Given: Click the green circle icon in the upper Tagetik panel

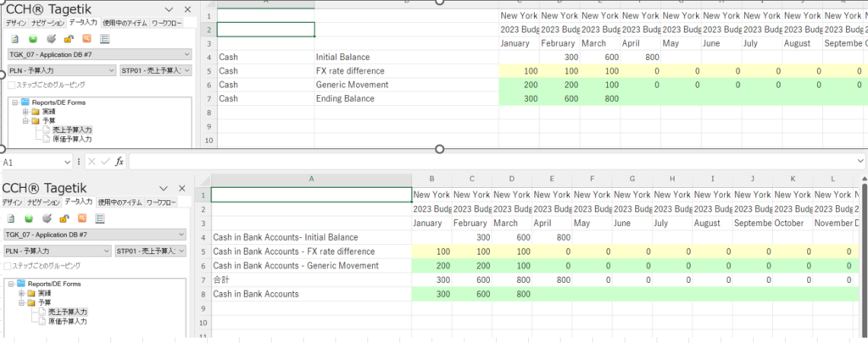Looking at the screenshot, I should coord(32,39).
